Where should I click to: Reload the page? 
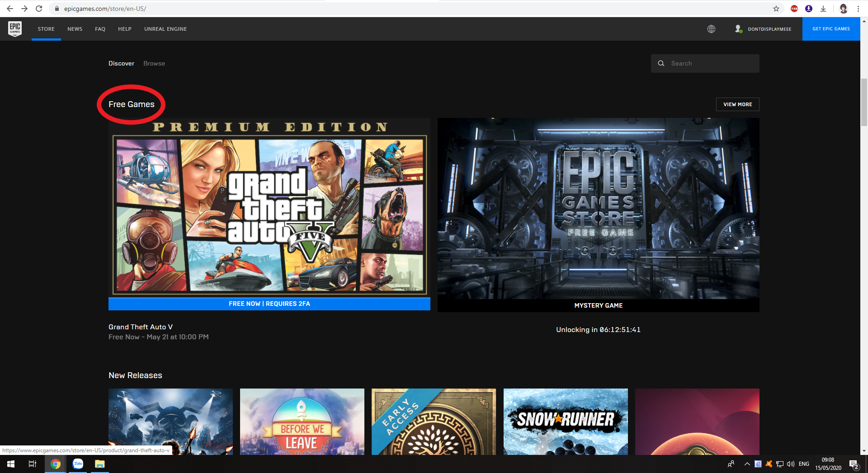coord(39,9)
